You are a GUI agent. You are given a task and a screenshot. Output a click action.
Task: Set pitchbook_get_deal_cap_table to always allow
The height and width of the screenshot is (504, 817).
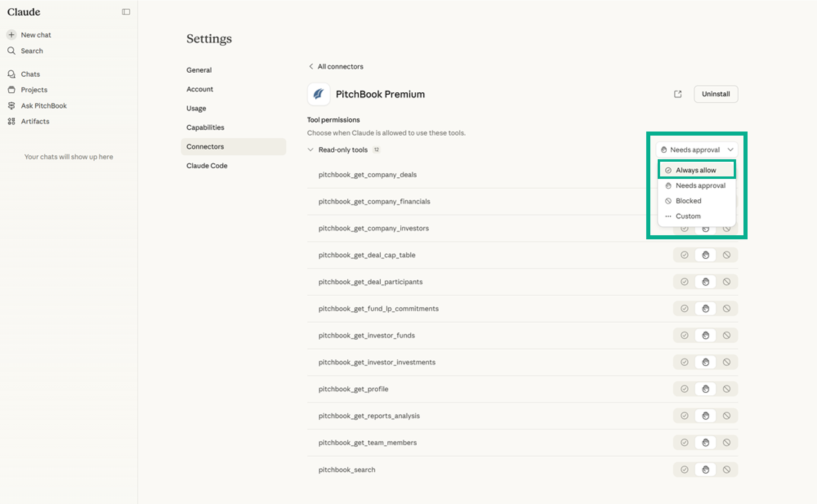click(x=684, y=255)
